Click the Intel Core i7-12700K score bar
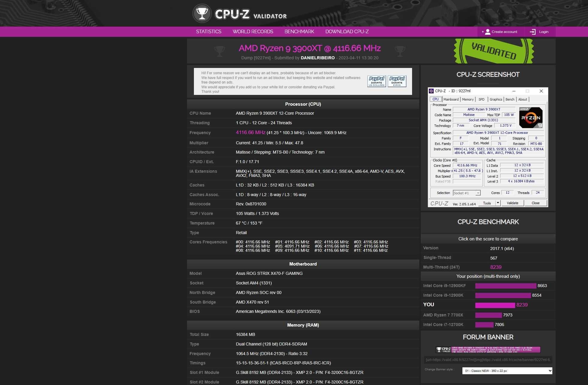Screen dimensions: 588x385 (x=484, y=325)
